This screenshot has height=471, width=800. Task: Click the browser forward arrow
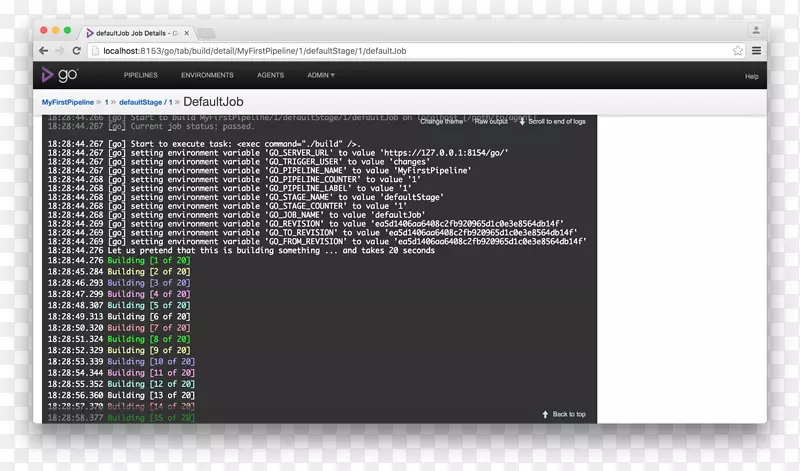[x=61, y=50]
